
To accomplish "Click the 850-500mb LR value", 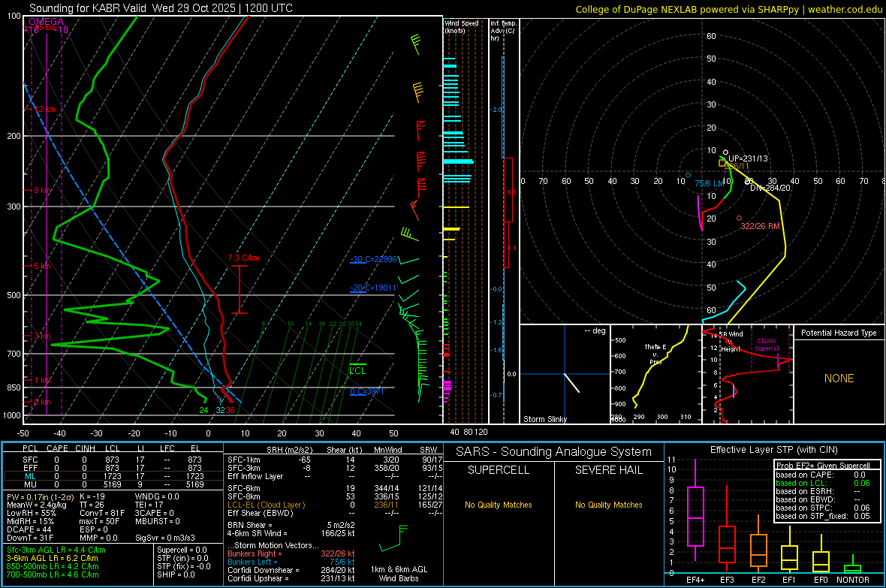I will click(x=53, y=566).
